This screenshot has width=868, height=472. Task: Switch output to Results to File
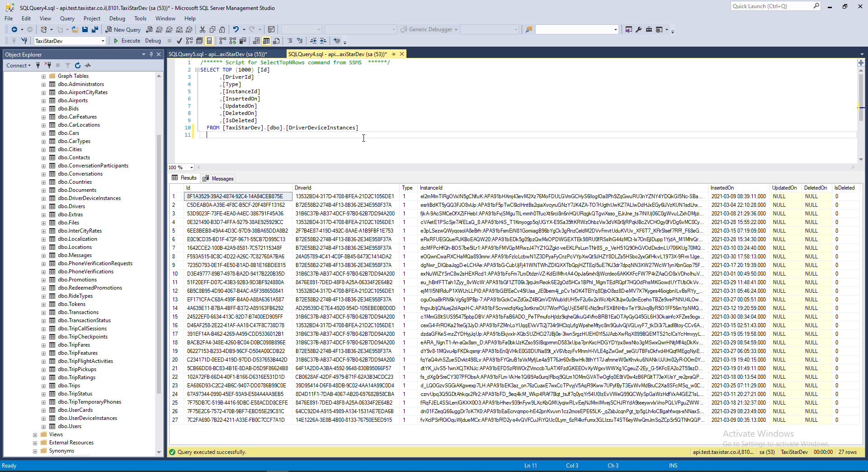tap(276, 41)
